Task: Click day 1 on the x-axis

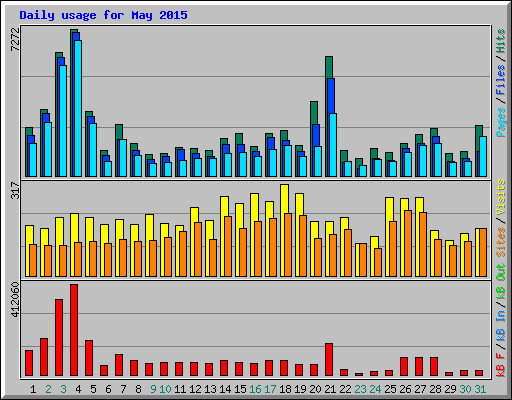Action: click(x=33, y=389)
